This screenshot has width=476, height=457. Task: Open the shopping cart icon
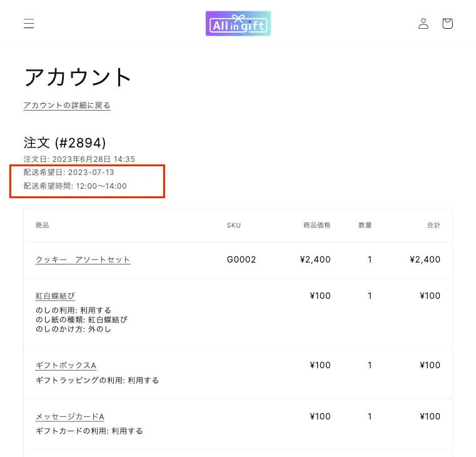tap(447, 24)
